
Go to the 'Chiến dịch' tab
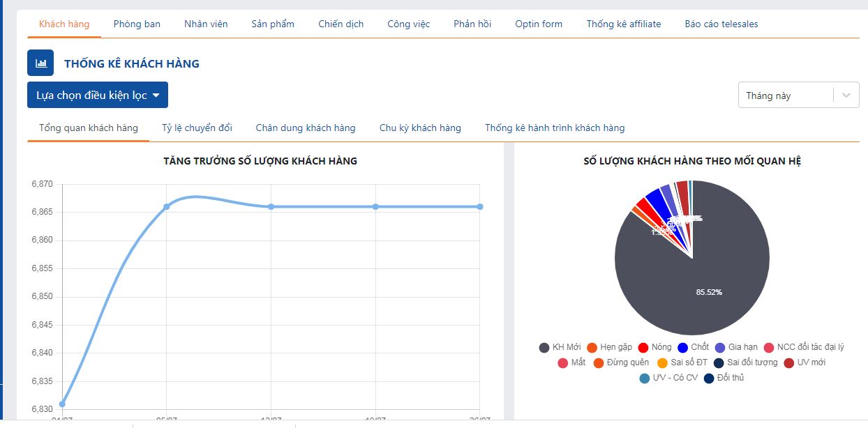pos(341,24)
